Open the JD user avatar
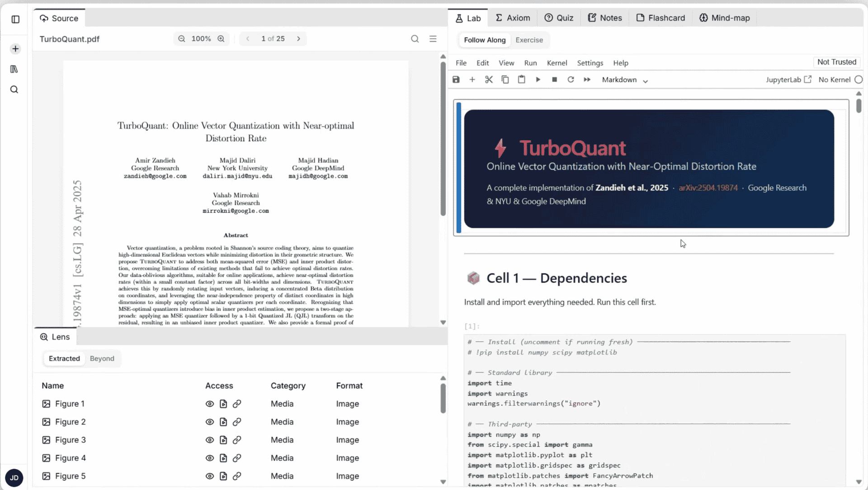Screen dimensions: 868x490 tap(14, 478)
